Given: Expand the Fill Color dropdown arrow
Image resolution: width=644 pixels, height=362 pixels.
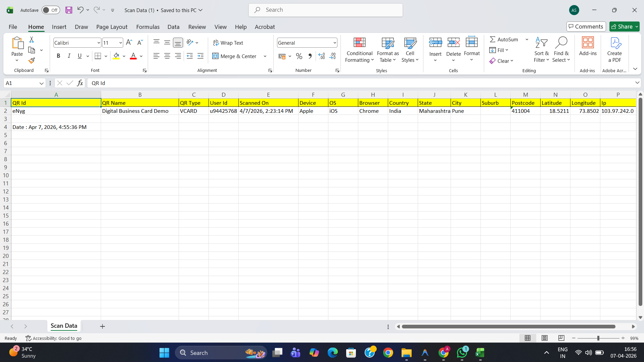Looking at the screenshot, I should (x=124, y=56).
